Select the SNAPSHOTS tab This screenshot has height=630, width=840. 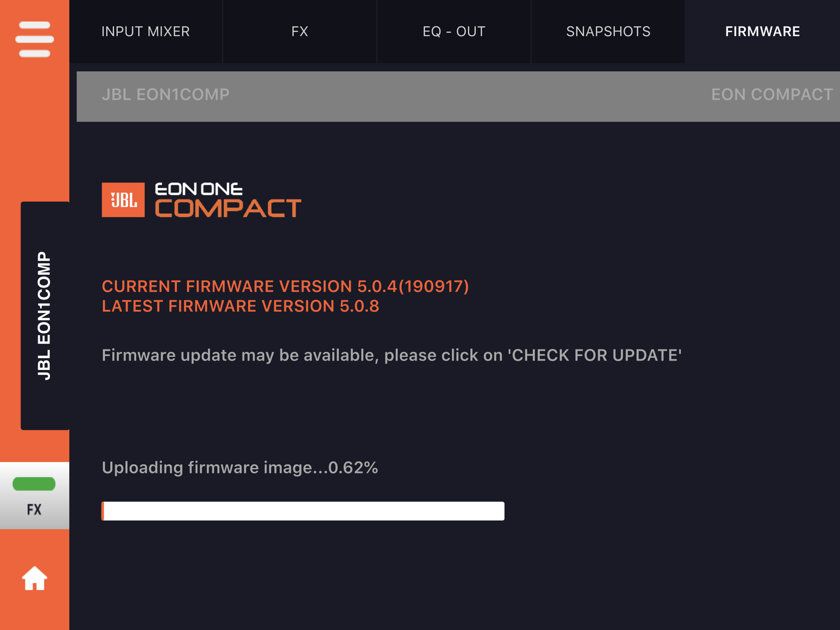(608, 32)
